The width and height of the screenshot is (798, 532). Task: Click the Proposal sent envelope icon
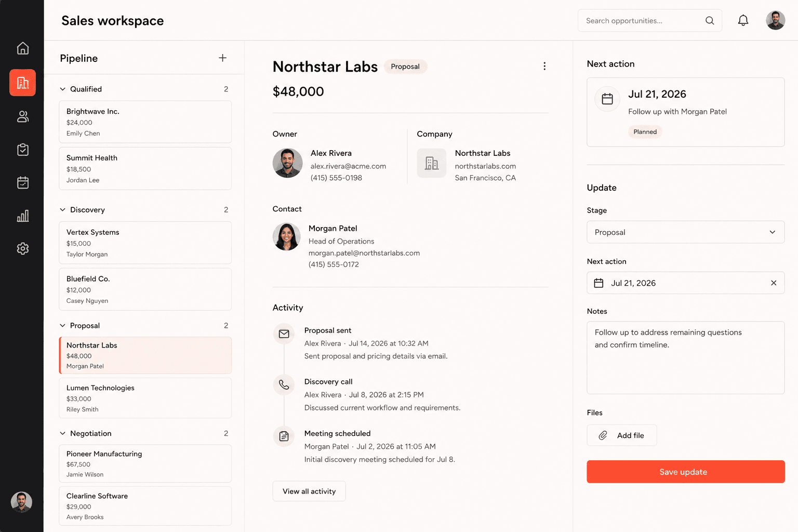284,334
